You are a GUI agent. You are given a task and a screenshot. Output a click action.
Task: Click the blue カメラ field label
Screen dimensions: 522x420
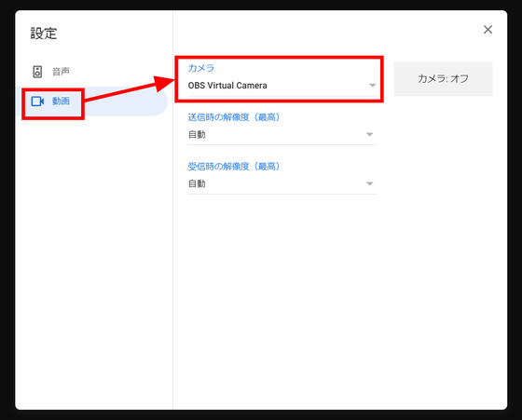click(201, 68)
